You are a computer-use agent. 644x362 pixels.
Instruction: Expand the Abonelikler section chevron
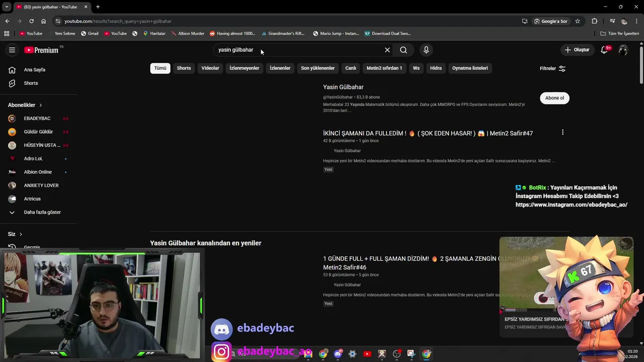click(x=41, y=105)
